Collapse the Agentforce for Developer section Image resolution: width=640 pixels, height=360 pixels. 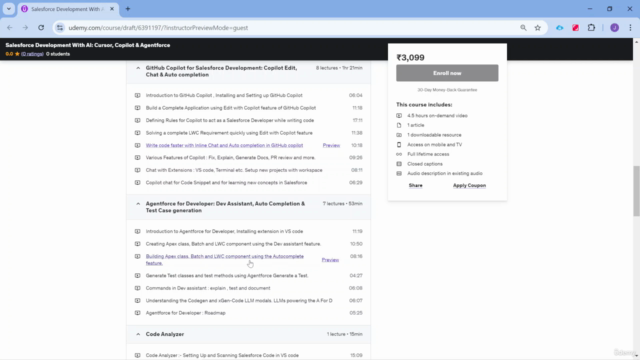click(138, 204)
